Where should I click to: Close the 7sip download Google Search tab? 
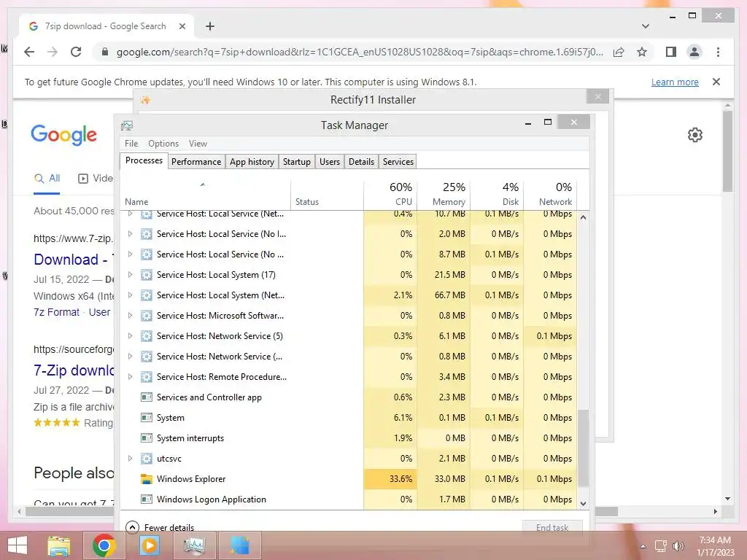[x=182, y=26]
